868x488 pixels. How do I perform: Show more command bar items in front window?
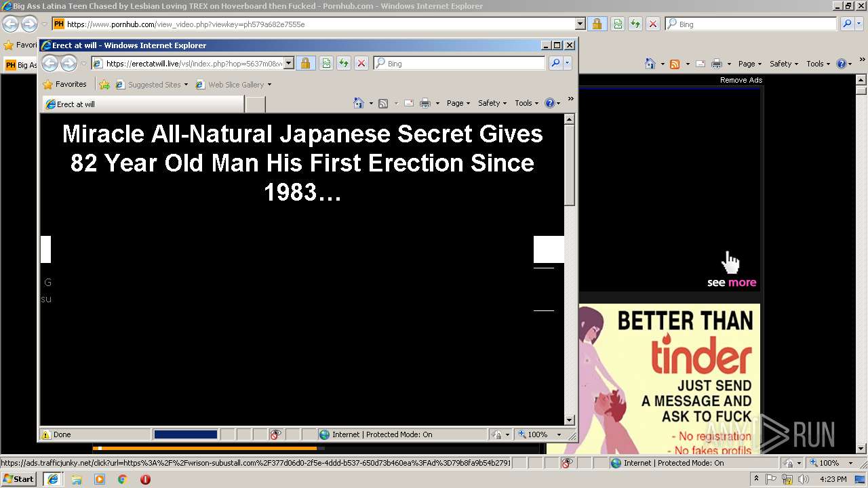570,99
